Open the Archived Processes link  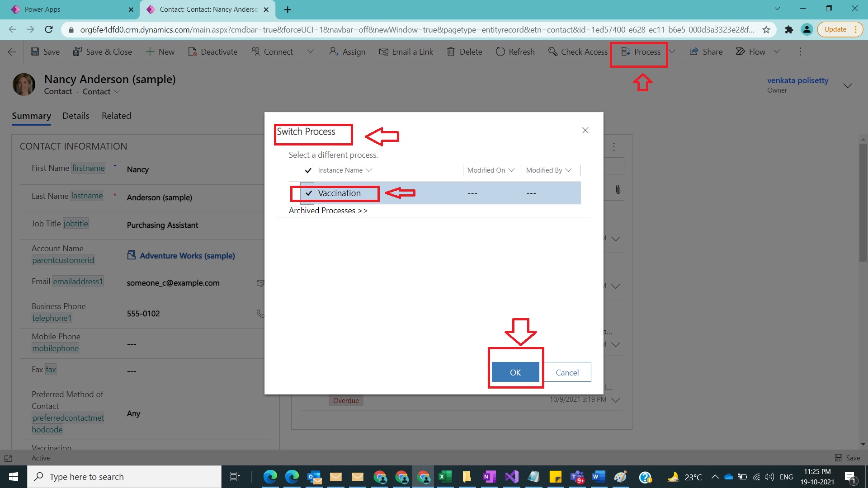coord(328,211)
